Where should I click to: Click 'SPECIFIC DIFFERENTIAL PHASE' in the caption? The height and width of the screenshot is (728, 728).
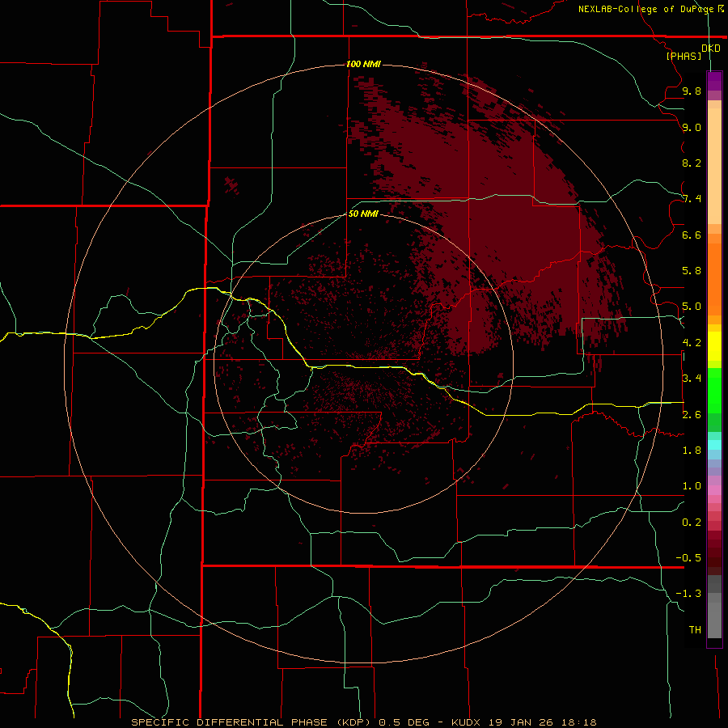coord(231,722)
